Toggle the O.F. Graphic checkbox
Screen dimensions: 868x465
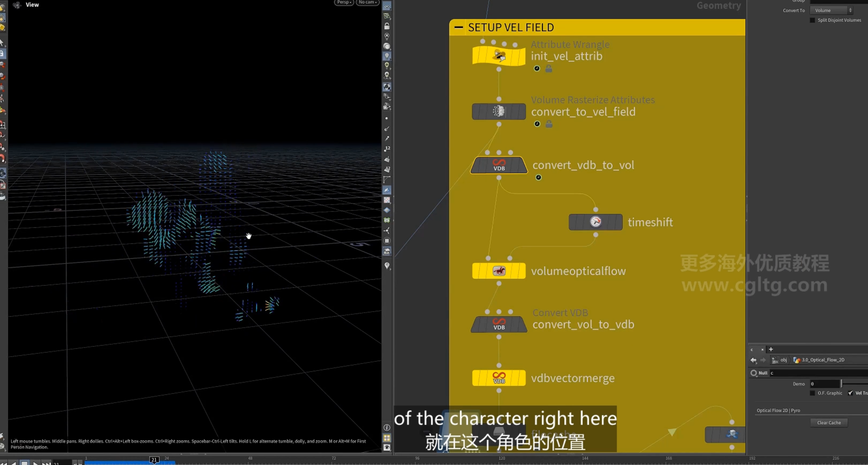(x=812, y=393)
